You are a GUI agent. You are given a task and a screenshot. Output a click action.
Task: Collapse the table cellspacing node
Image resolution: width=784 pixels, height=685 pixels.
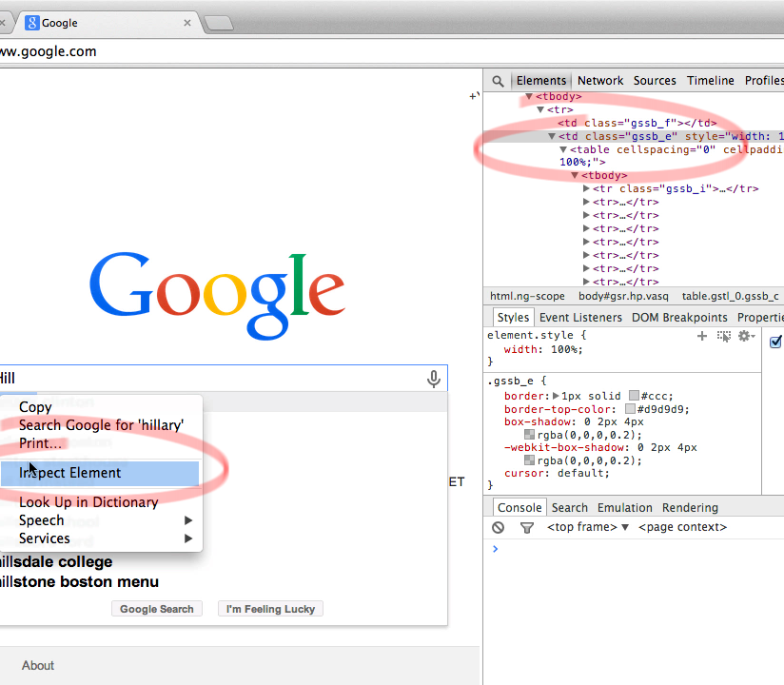[563, 149]
